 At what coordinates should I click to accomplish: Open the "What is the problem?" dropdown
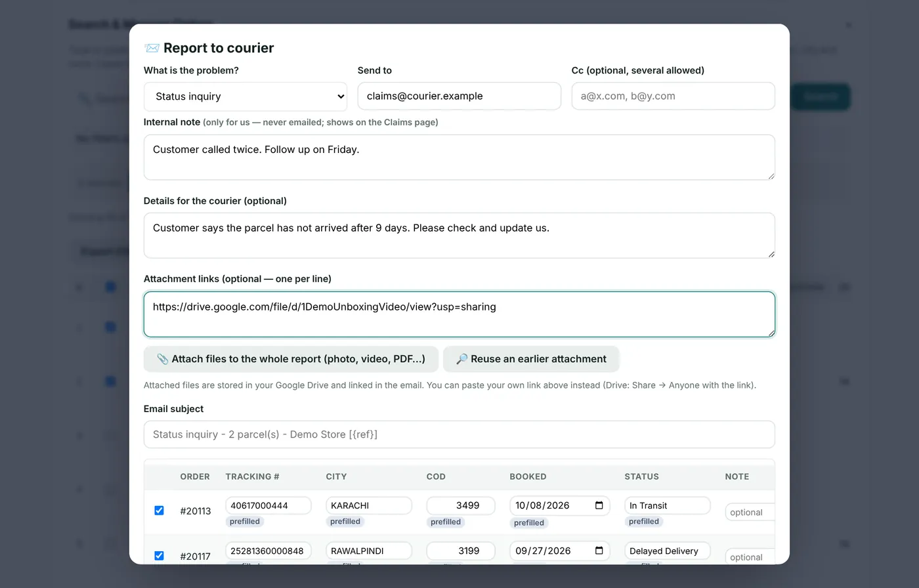[246, 96]
